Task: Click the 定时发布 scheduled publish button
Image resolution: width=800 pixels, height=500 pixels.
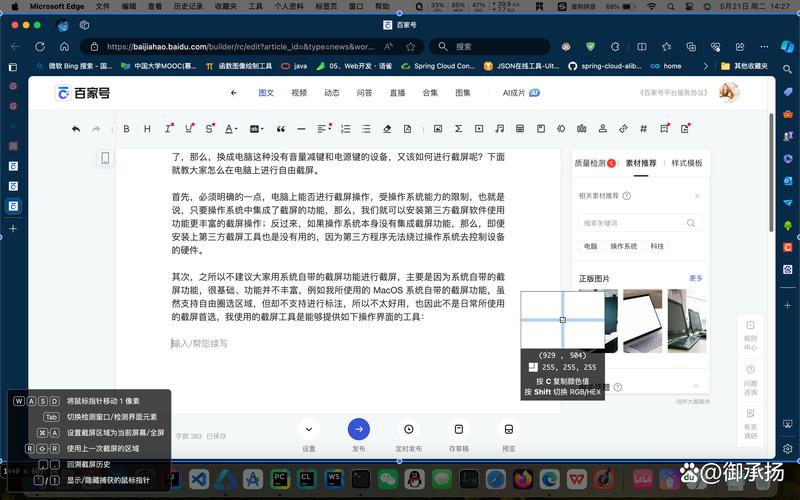Action: (409, 429)
